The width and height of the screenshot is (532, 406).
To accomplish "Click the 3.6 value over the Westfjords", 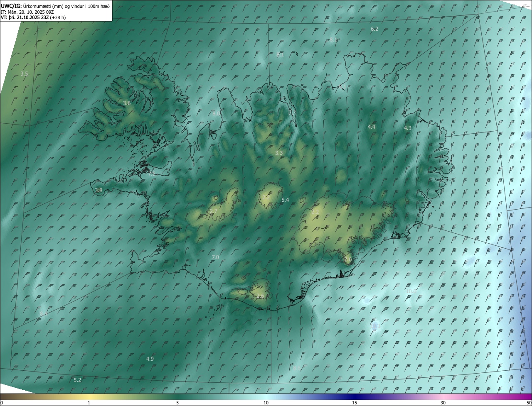I will pos(127,103).
